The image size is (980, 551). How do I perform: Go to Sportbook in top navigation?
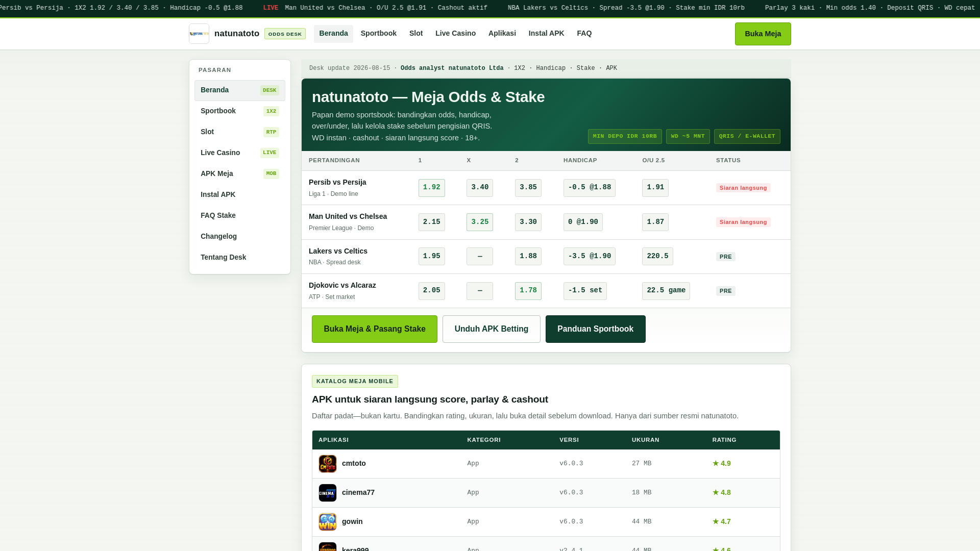379,34
